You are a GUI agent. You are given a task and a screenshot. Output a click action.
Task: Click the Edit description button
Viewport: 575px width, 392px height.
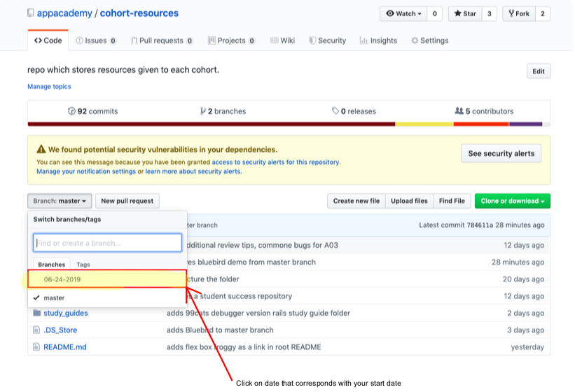coord(539,71)
